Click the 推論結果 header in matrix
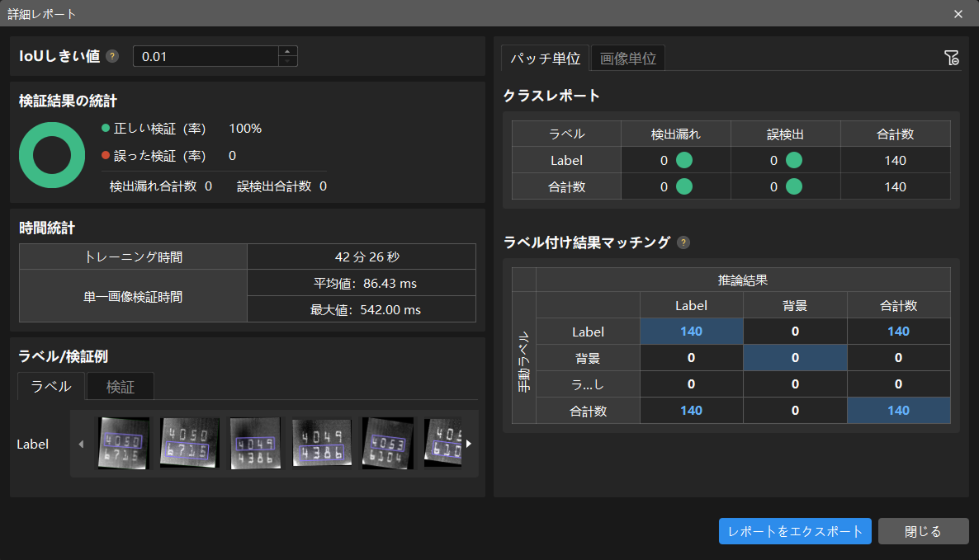Screen dimensions: 979x560 click(743, 280)
